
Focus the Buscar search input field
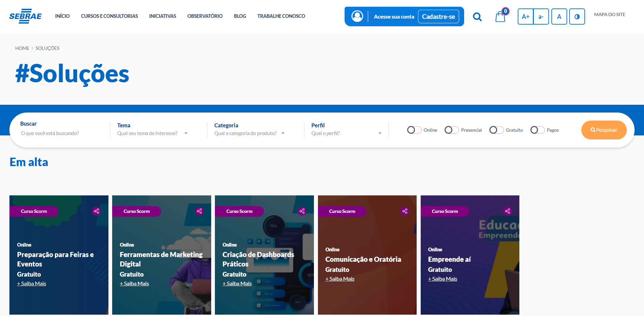(x=62, y=133)
